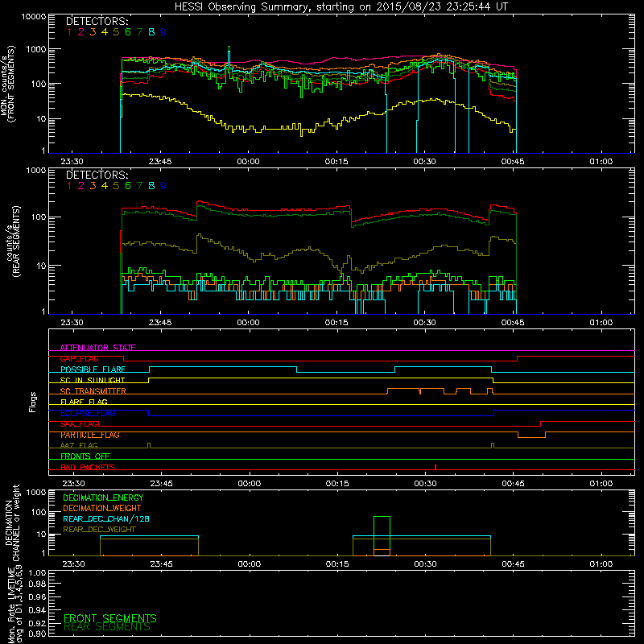Click cyan detector 8 key in front panel legend
The height and width of the screenshot is (644, 644).
pos(151,32)
